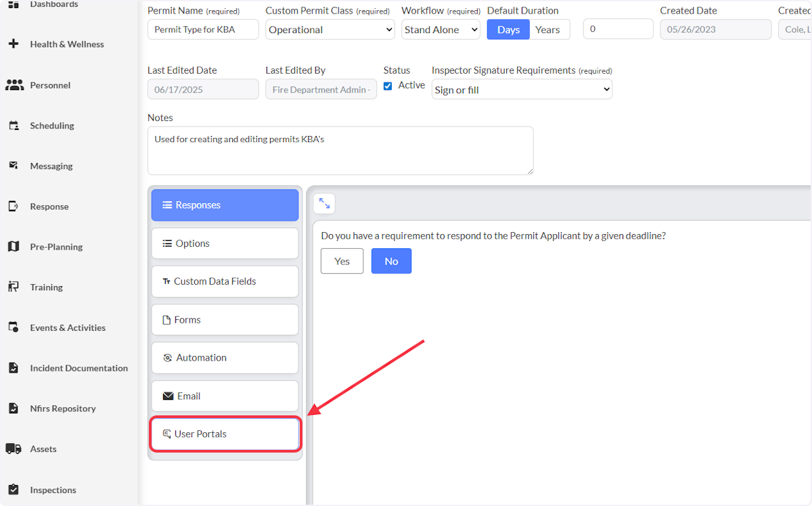This screenshot has width=812, height=506.
Task: Open the Automation tab
Action: tap(225, 358)
